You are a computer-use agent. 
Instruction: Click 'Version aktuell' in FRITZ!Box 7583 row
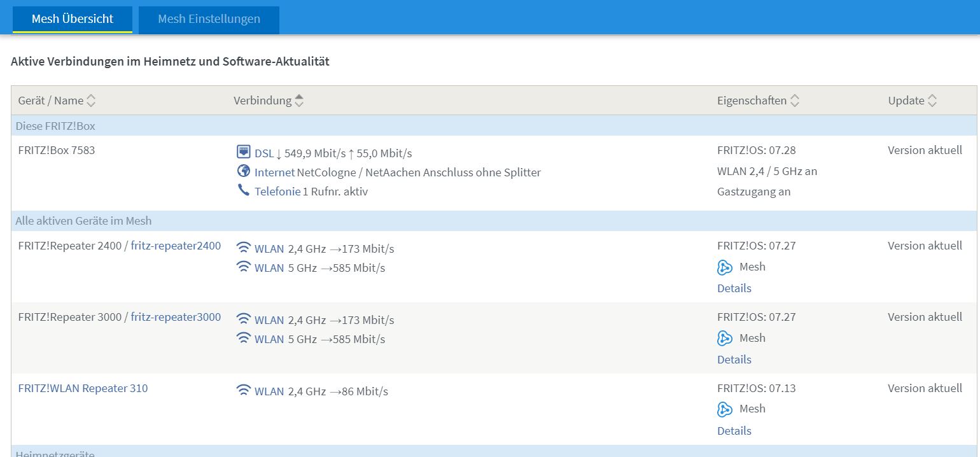pos(925,151)
